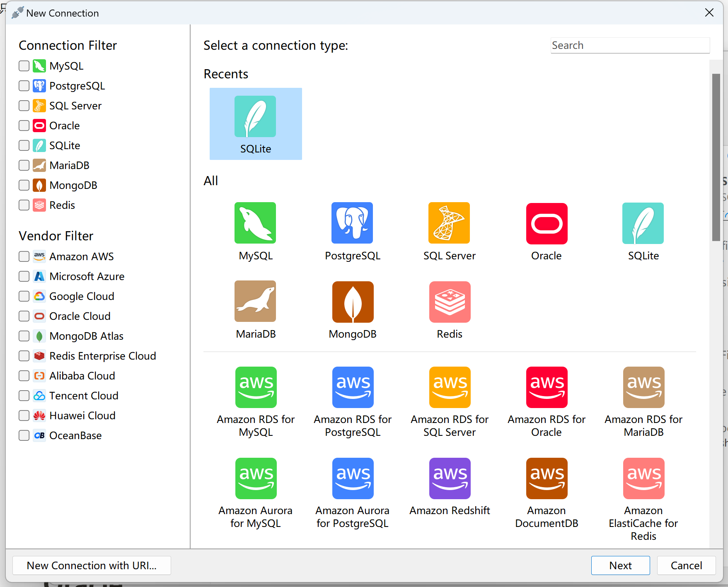
Task: Select SQLite in the Recents section
Action: click(x=256, y=124)
